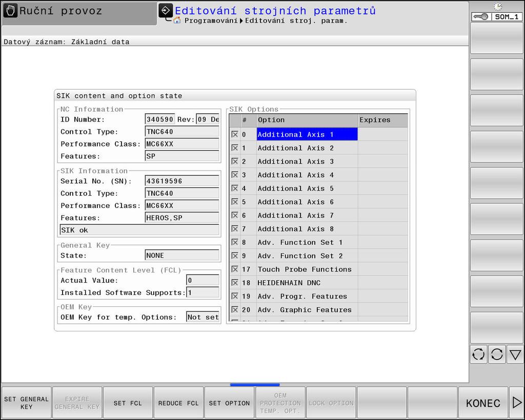Click the clockwise rotate arrows icon
Screen dimensions: 525x420
coord(497,354)
